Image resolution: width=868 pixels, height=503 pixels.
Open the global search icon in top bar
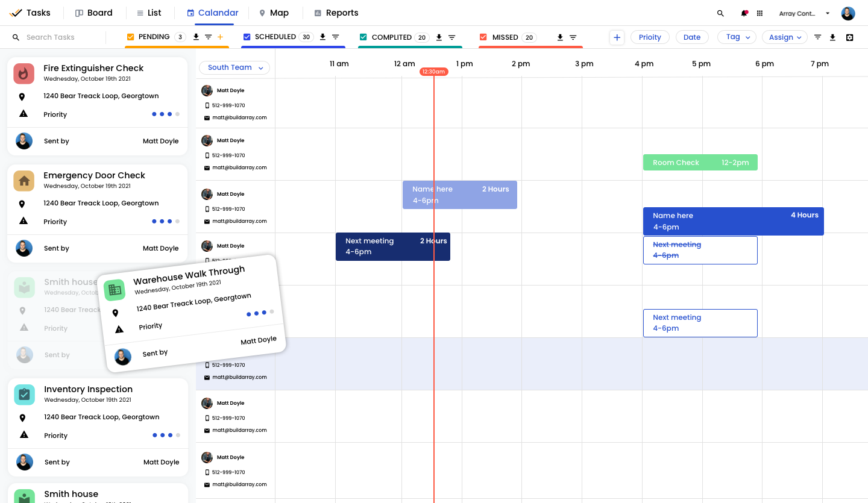click(x=720, y=13)
